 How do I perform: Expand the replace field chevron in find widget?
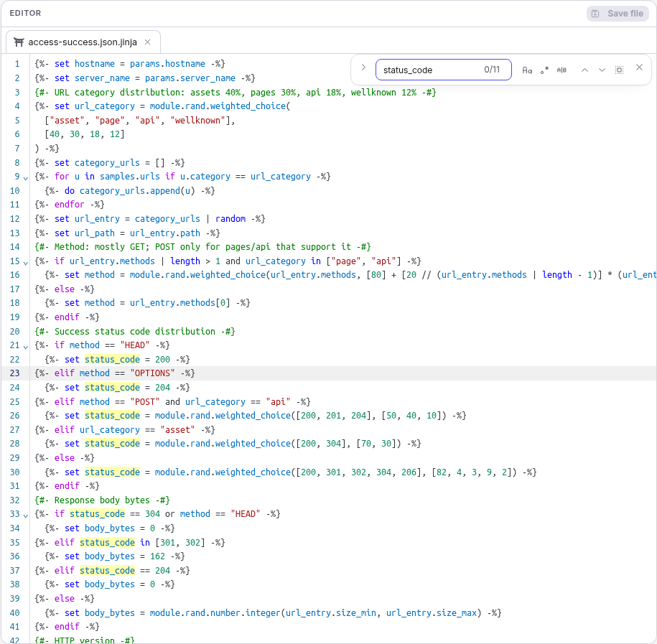(363, 67)
